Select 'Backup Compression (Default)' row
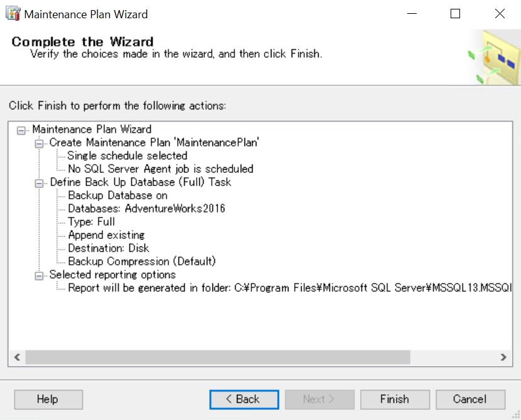521x420 pixels. pyautogui.click(x=142, y=262)
